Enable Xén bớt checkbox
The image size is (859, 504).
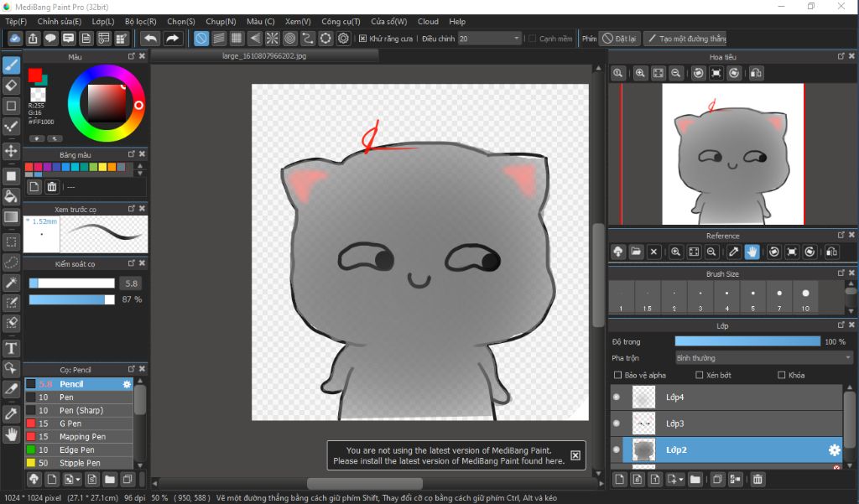(x=699, y=375)
